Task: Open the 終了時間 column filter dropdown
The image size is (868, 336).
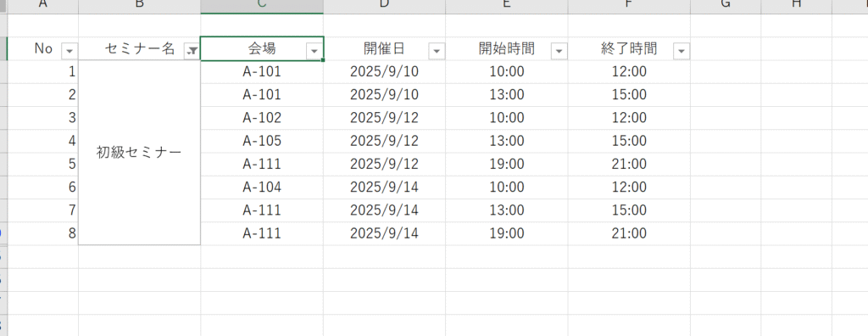Action: point(682,51)
